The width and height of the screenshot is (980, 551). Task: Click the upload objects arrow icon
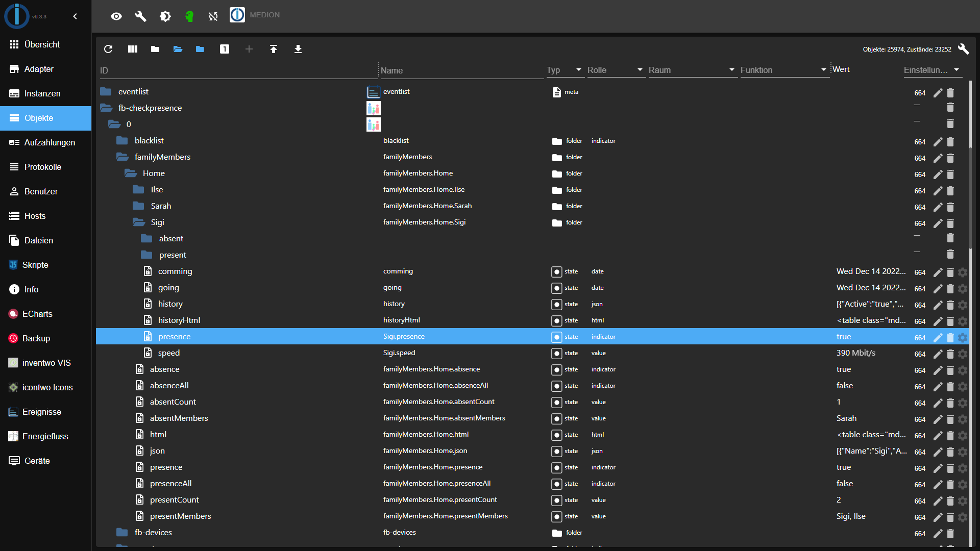[274, 49]
